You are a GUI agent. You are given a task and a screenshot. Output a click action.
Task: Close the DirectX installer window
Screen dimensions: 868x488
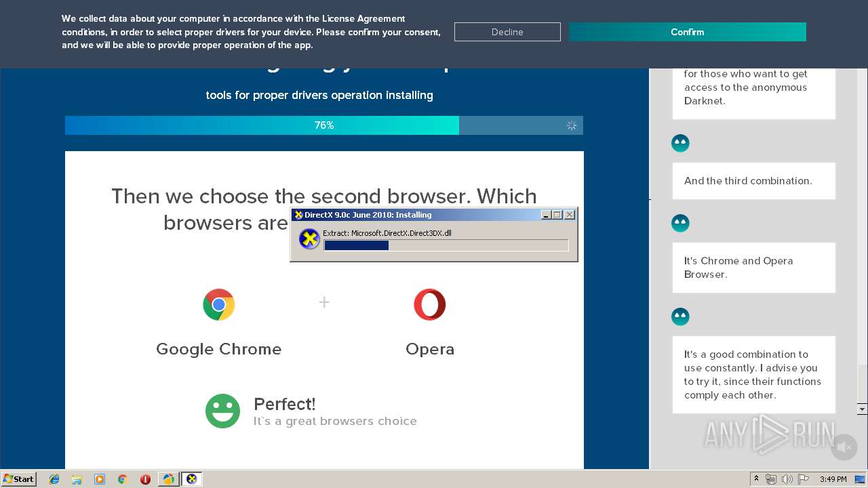(x=570, y=215)
